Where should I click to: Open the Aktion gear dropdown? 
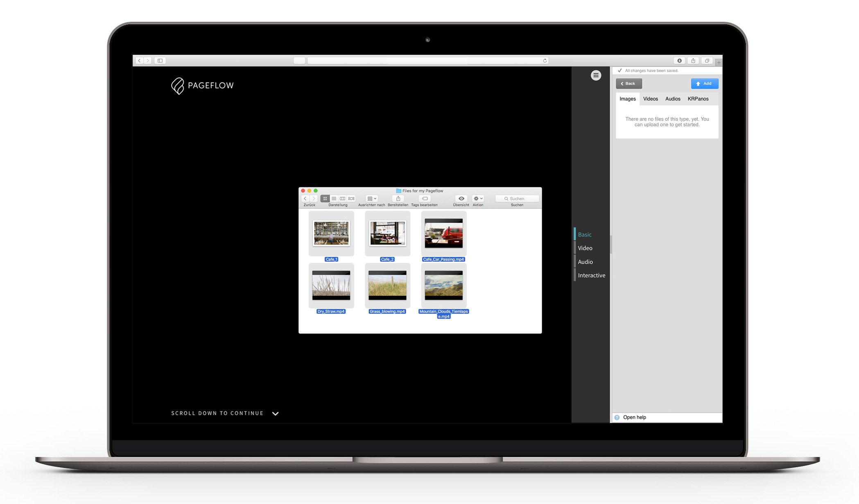(478, 198)
